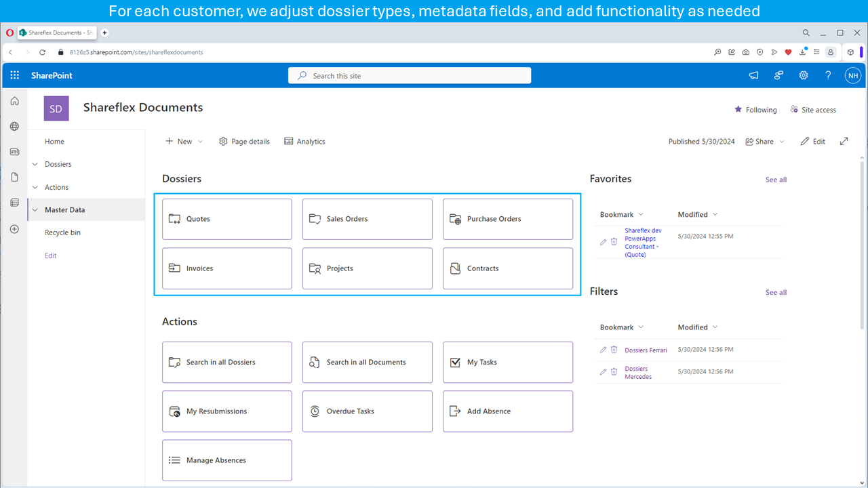Click the red heart bookmark icon in browser
Image resolution: width=868 pixels, height=488 pixels.
click(788, 52)
